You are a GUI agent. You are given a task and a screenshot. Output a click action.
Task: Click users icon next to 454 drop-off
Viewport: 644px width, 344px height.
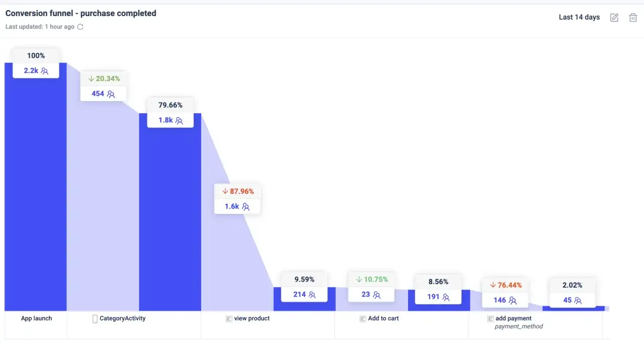click(x=111, y=94)
